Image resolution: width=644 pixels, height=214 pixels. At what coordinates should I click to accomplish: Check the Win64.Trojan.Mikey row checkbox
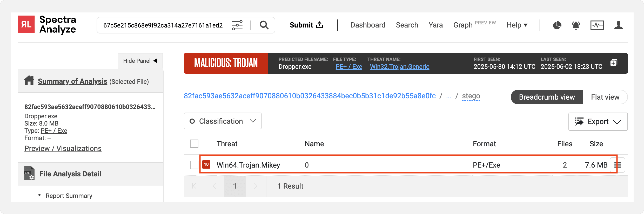[194, 165]
